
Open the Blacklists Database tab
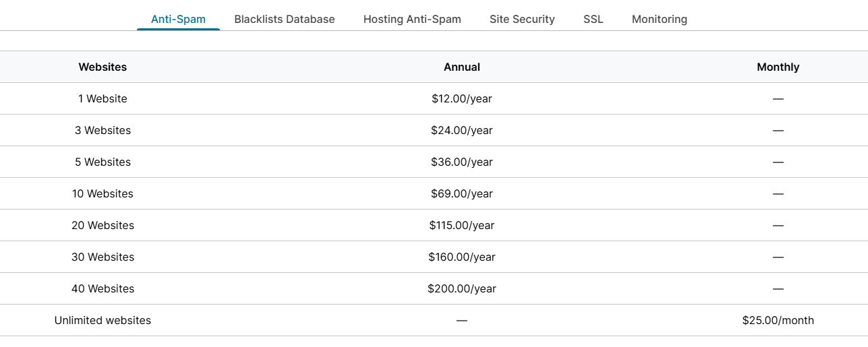285,19
